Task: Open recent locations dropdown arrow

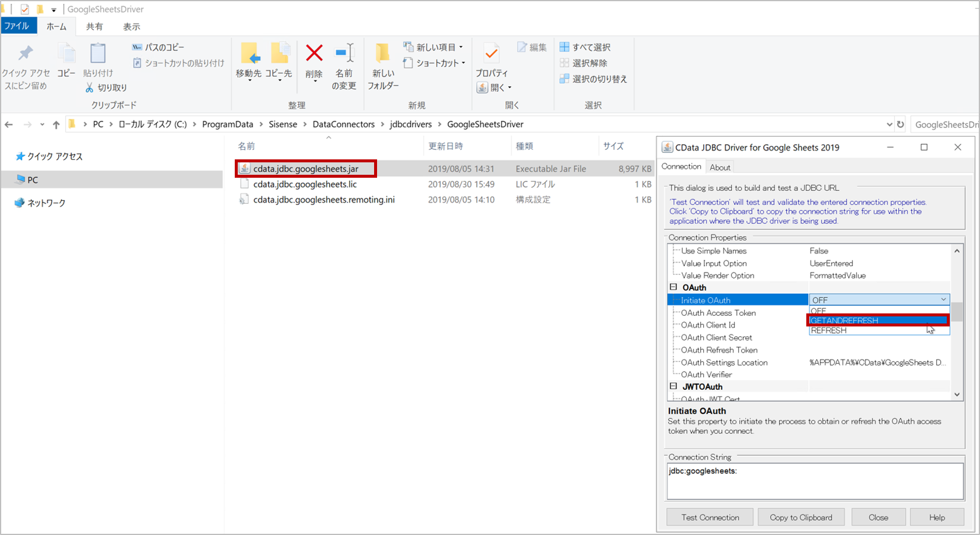Action: coord(42,124)
